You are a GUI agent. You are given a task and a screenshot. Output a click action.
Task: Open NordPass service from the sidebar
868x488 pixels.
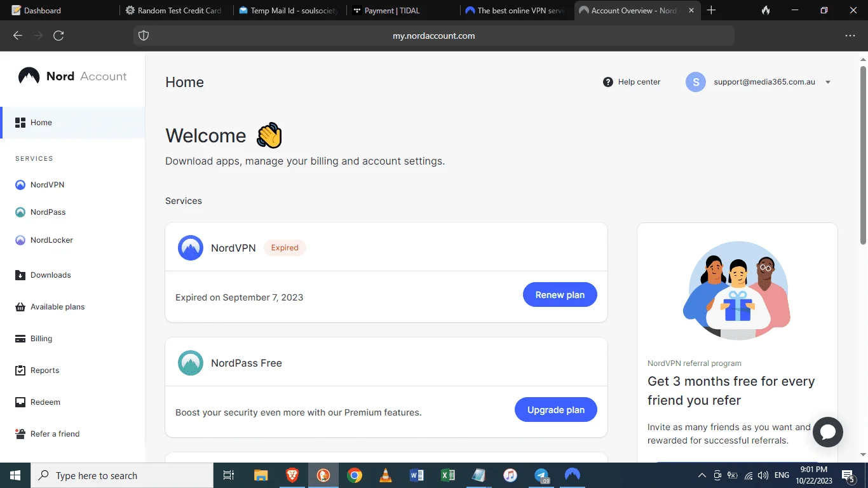point(40,212)
